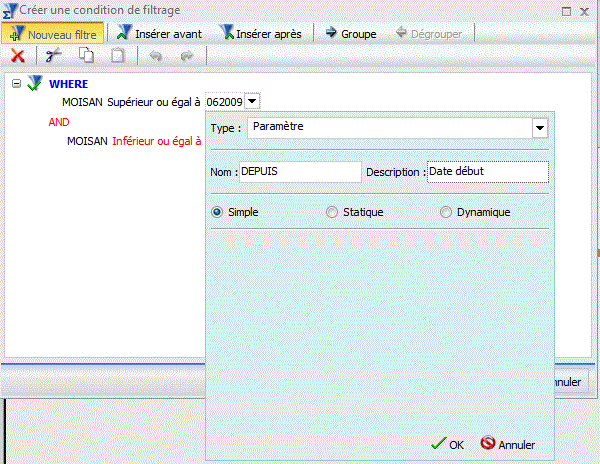Click the AND logical operator
This screenshot has height=464, width=600.
pos(59,122)
